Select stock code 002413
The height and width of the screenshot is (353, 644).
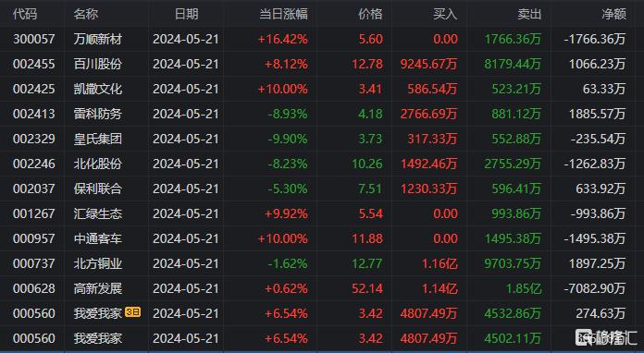33,114
